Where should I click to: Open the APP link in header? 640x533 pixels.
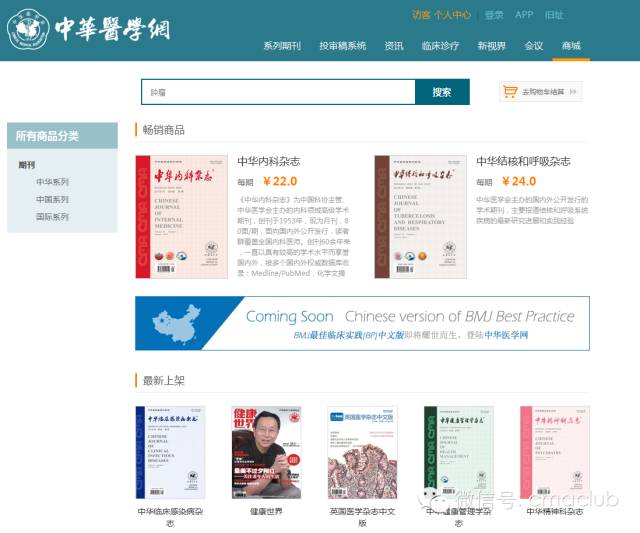tap(524, 15)
